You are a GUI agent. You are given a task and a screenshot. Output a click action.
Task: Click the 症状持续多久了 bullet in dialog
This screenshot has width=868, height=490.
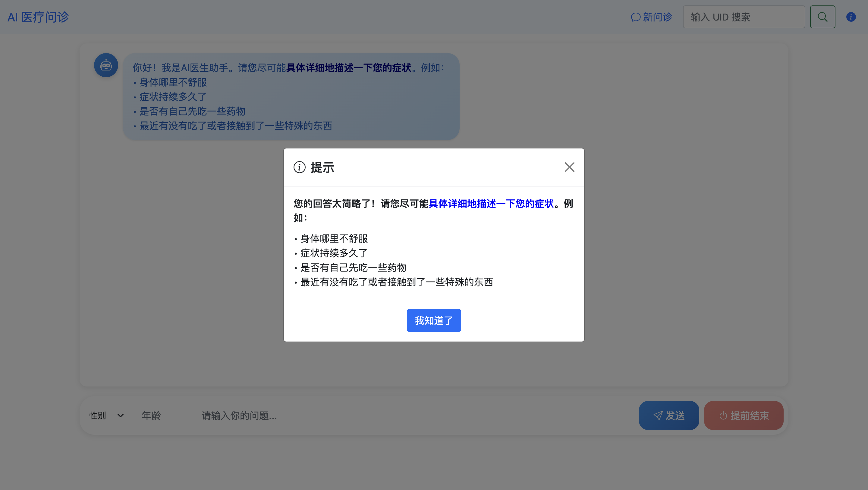coord(334,253)
